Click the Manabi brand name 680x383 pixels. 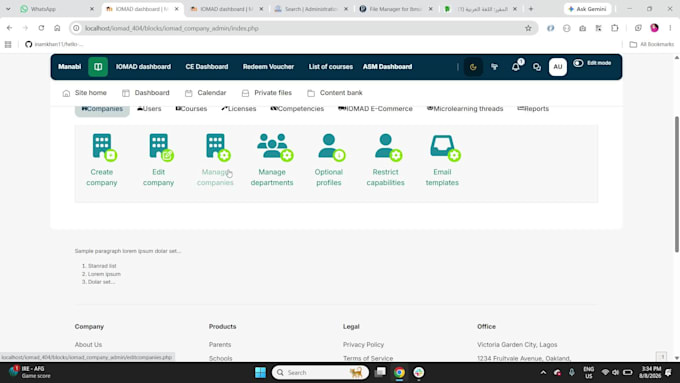pos(69,67)
